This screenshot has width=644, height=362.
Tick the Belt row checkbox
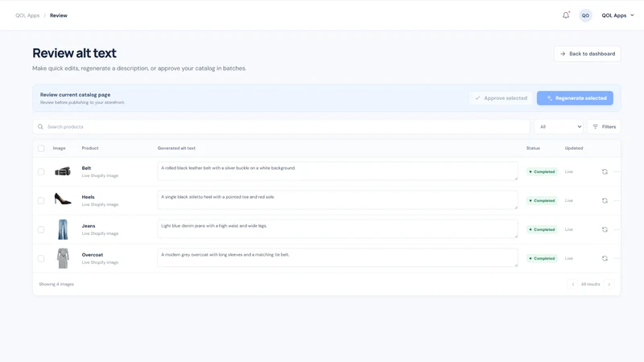[x=41, y=171]
